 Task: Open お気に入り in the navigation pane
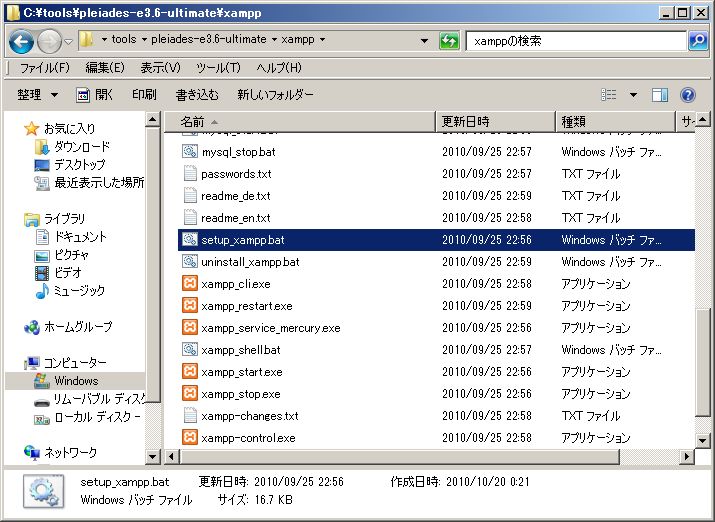pos(69,129)
